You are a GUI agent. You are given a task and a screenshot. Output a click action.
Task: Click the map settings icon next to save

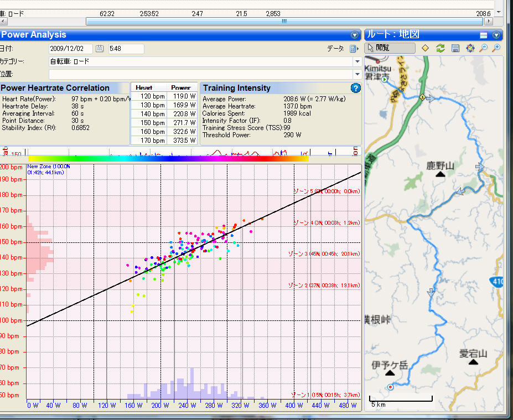(x=470, y=48)
